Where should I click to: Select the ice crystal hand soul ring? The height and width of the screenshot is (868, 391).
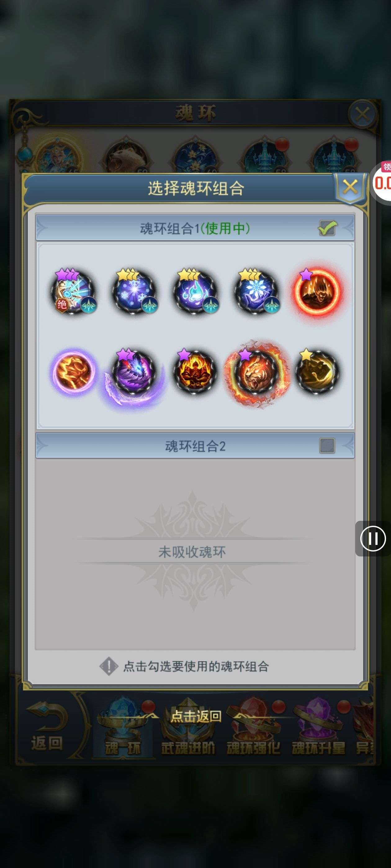pyautogui.click(x=257, y=291)
